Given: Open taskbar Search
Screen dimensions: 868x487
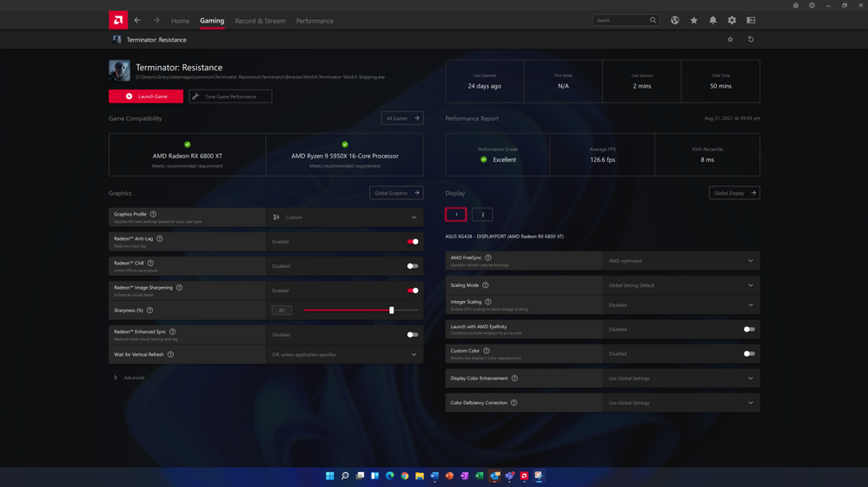Looking at the screenshot, I should 345,476.
